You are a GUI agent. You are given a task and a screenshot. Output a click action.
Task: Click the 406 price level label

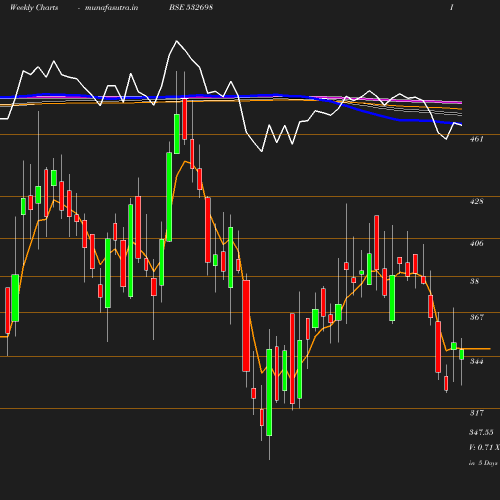point(476,243)
